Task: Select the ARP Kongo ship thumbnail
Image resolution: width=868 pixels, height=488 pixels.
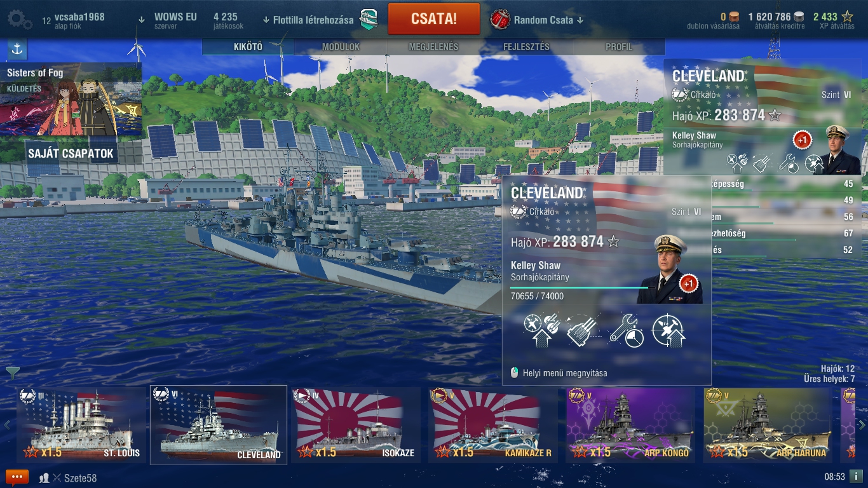Action: click(630, 425)
